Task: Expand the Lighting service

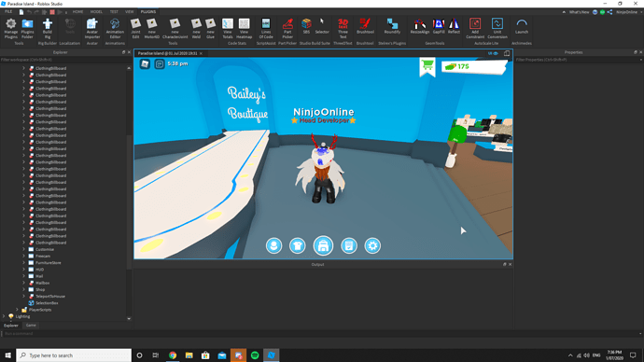Action: tap(4, 316)
